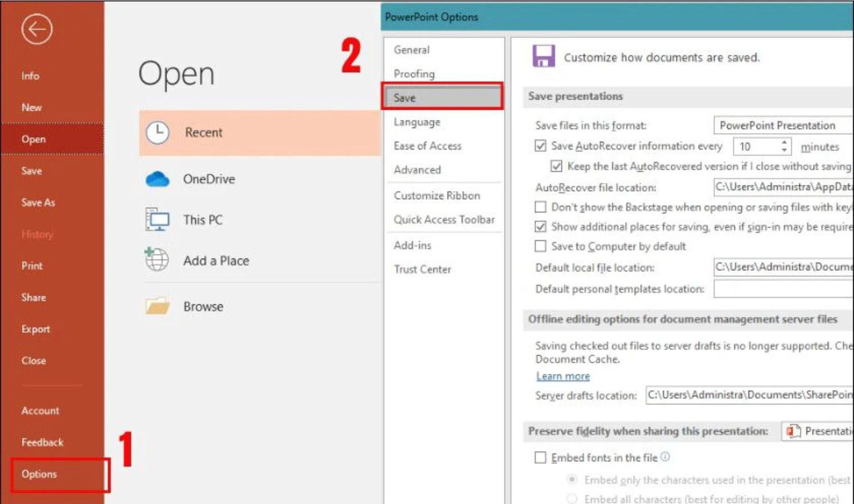Click the back arrow circle icon

click(x=37, y=29)
